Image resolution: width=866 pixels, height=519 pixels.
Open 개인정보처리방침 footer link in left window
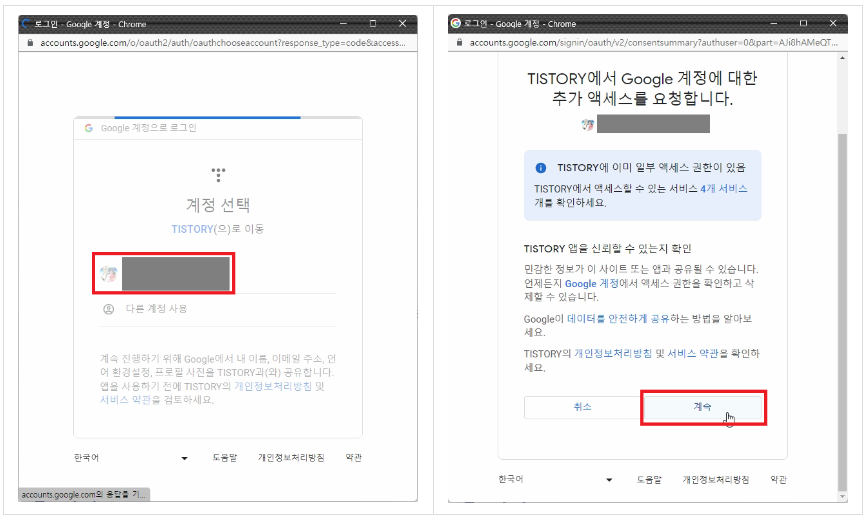point(291,458)
